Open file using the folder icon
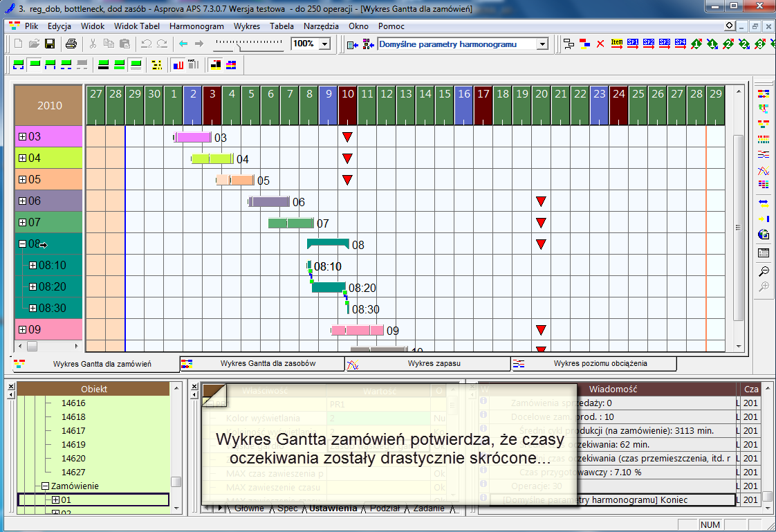 (x=34, y=44)
